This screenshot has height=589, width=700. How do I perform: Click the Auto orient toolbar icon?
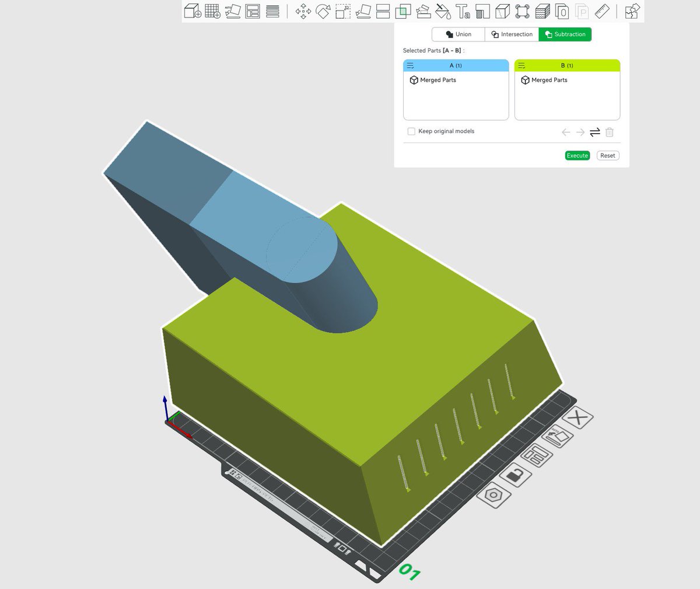[x=233, y=11]
